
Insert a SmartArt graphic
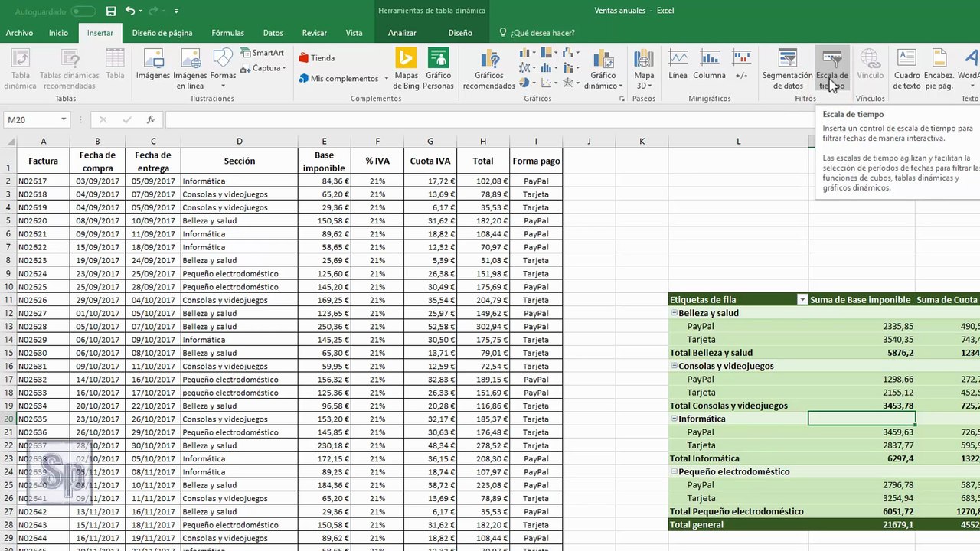coord(262,53)
